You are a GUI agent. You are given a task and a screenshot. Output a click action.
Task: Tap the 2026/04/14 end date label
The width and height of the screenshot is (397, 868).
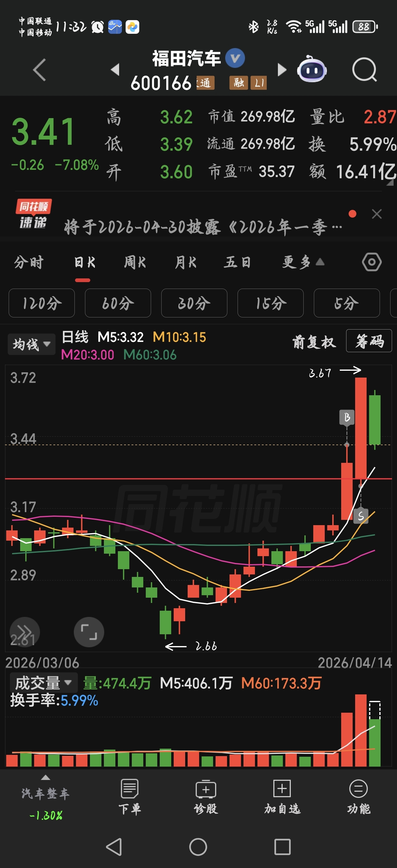[x=355, y=663]
